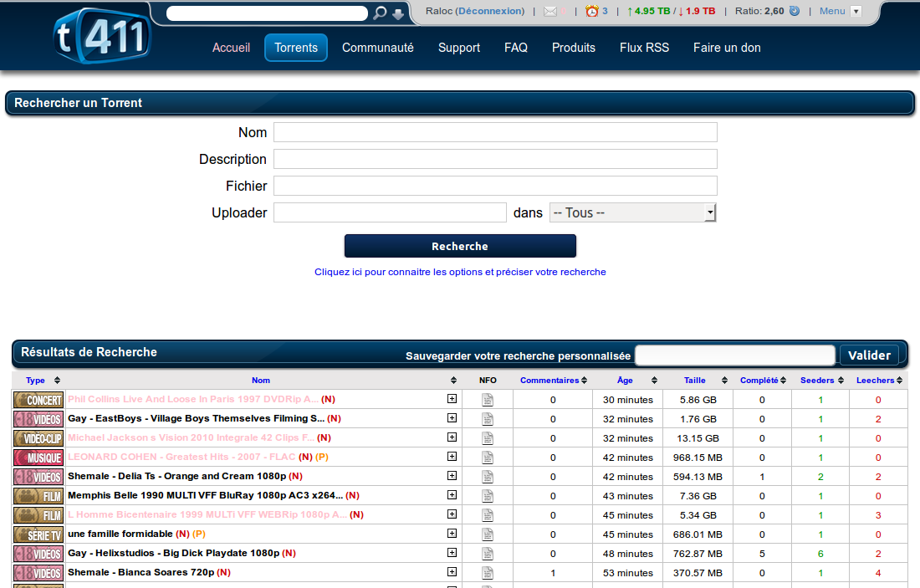Sort by Taille using its arrows

[724, 381]
